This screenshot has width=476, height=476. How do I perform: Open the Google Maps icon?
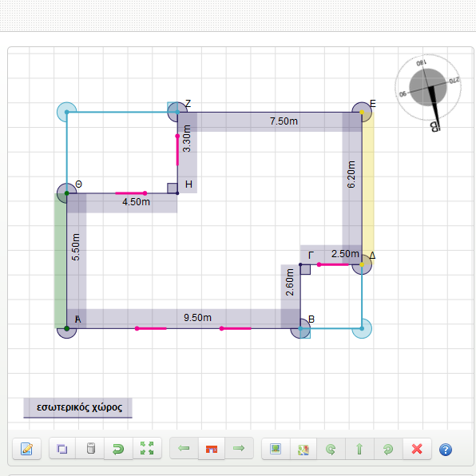point(303,449)
